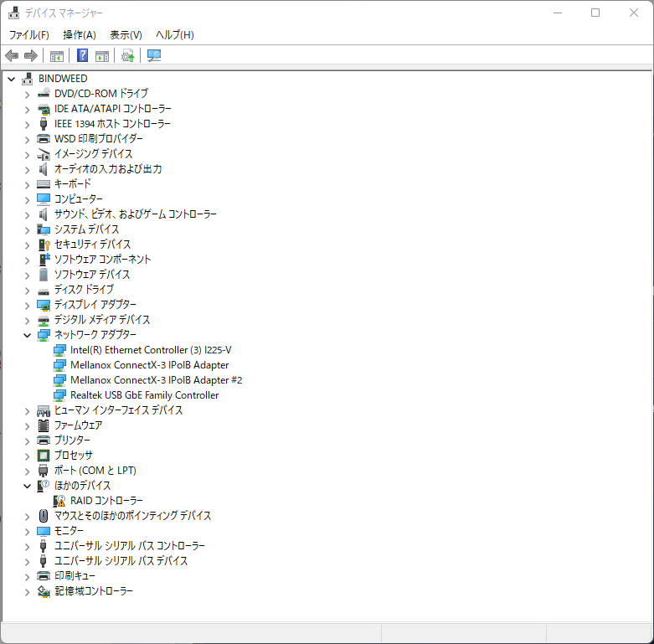Click the Forward arrow toolbar icon

(31, 55)
